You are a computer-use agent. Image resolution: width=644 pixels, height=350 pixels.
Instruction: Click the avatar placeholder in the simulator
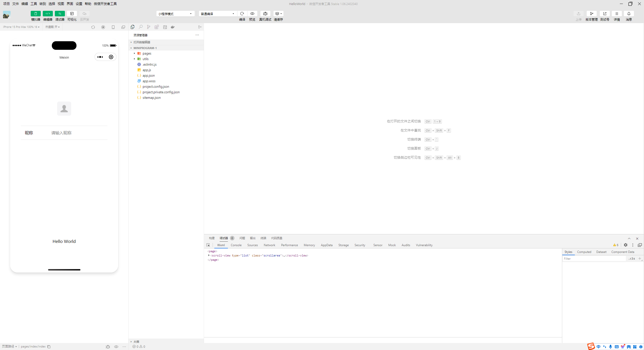pyautogui.click(x=64, y=109)
